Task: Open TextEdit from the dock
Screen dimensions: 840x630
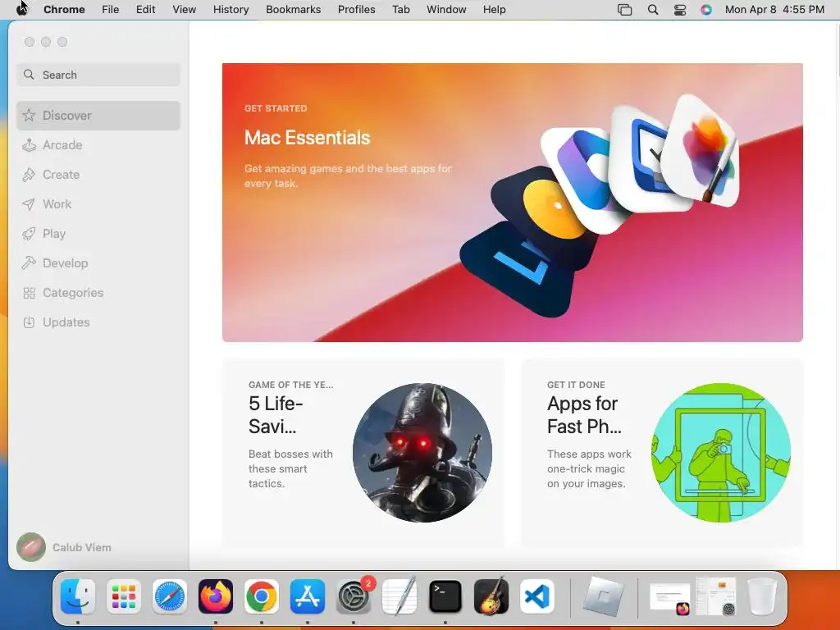Action: point(399,596)
